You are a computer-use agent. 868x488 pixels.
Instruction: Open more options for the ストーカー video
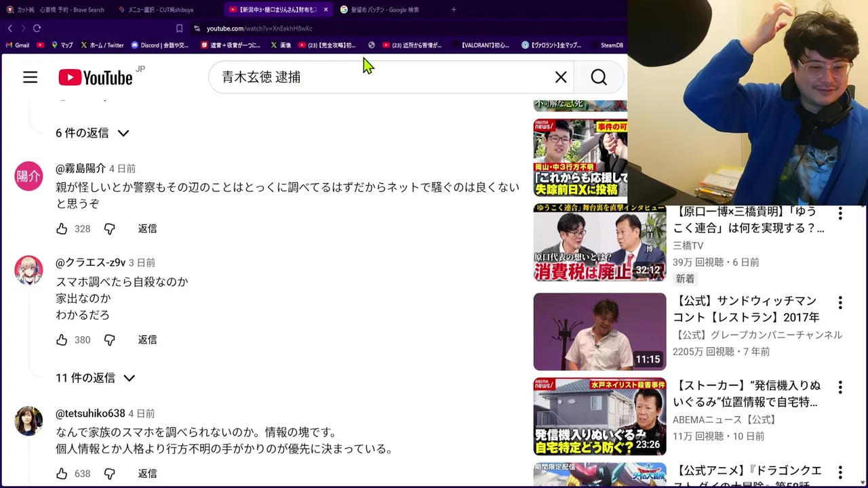click(840, 387)
